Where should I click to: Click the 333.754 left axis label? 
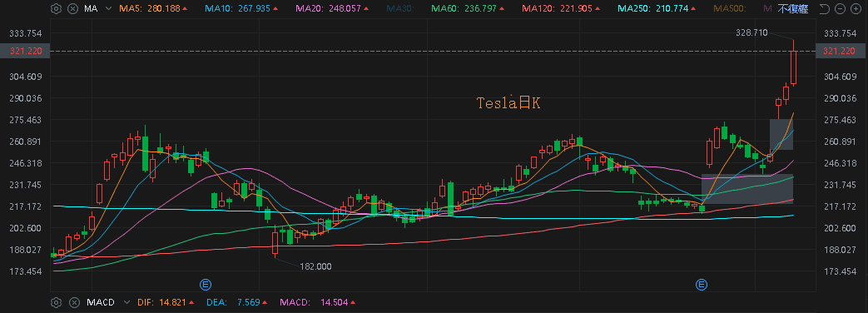26,33
